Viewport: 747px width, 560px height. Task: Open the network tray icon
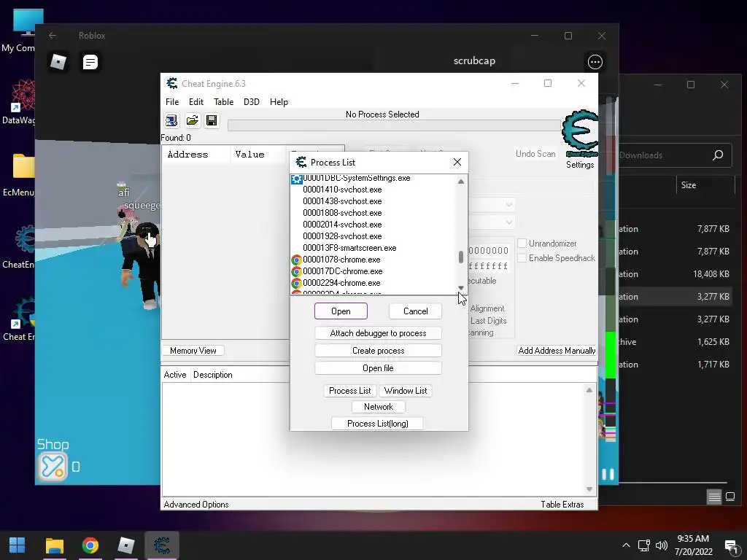644,545
